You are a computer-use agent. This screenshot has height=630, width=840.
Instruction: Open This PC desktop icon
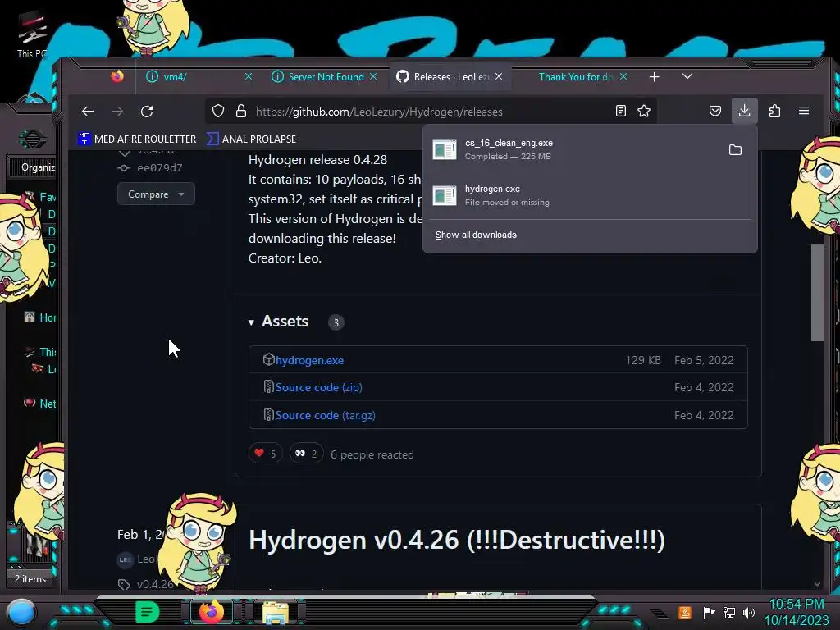click(x=32, y=34)
